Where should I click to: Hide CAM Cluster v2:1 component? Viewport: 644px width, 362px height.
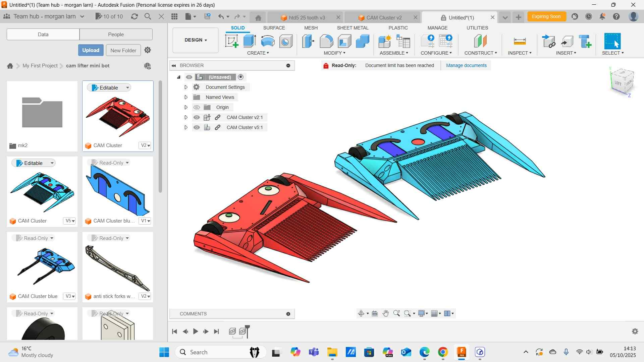[197, 117]
